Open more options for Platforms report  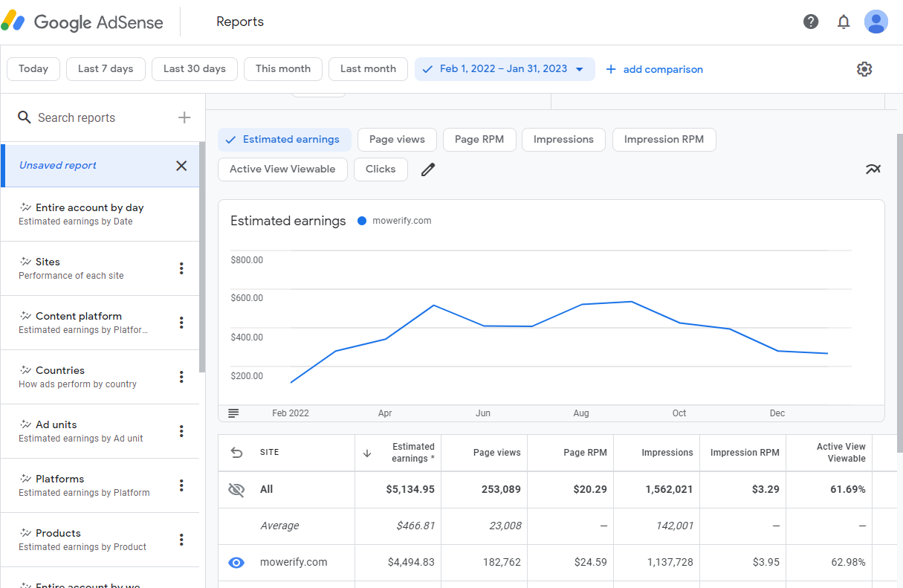[181, 485]
